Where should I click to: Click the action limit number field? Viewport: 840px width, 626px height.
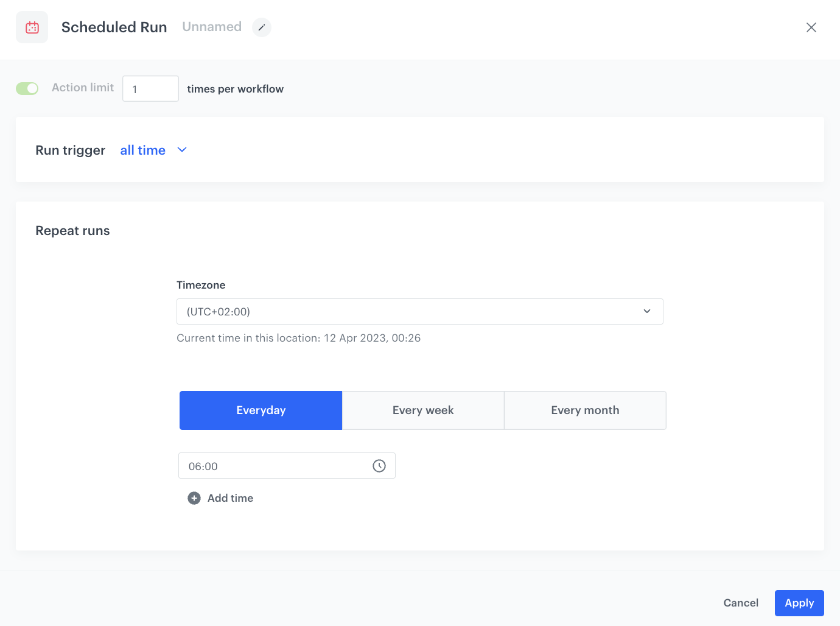point(150,89)
